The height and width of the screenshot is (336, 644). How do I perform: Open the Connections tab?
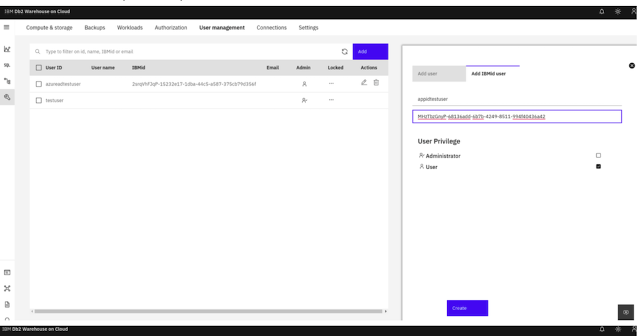click(272, 28)
